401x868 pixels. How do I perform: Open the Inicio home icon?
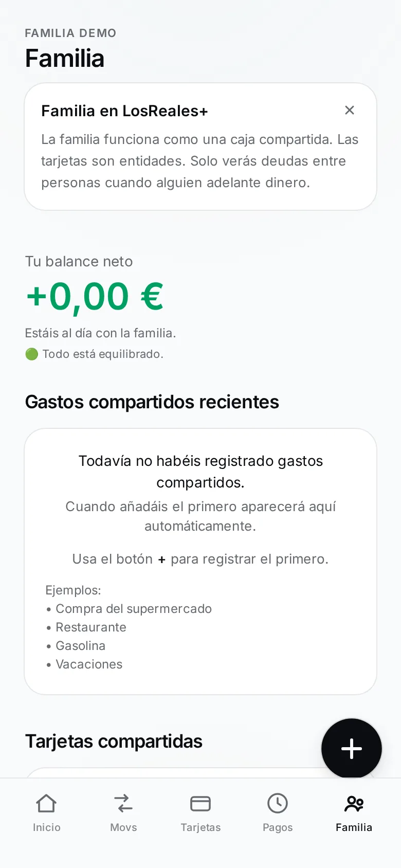[x=46, y=803]
